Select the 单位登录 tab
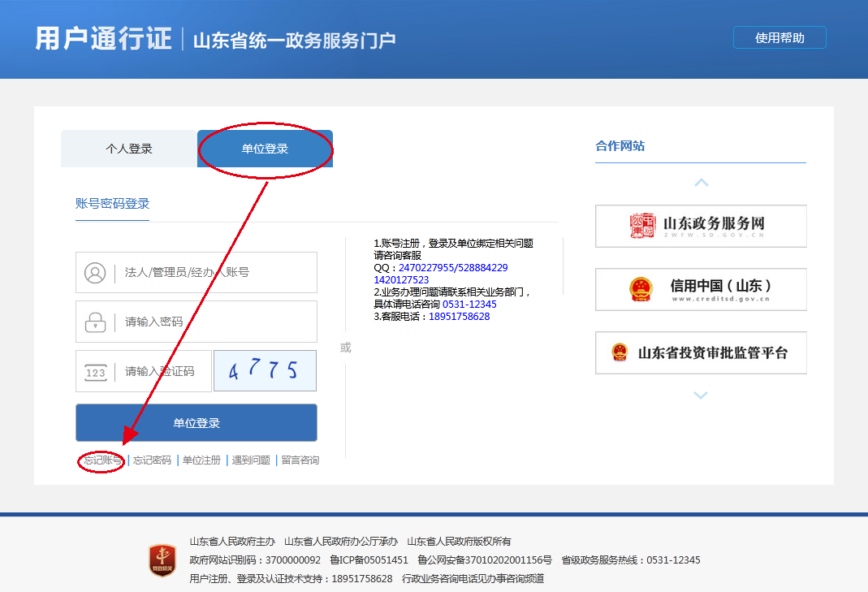The height and width of the screenshot is (592, 868). [x=265, y=149]
